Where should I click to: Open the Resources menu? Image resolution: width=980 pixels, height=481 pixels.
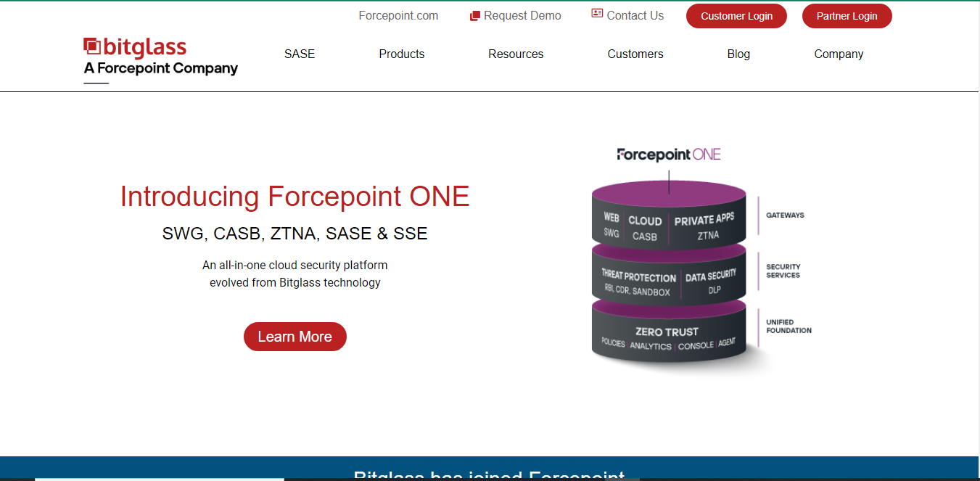516,54
